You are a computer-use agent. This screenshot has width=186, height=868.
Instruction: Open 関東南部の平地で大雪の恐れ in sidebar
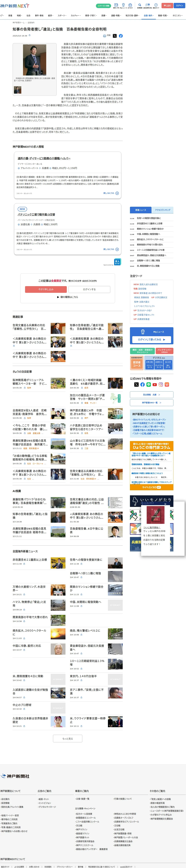point(150,245)
